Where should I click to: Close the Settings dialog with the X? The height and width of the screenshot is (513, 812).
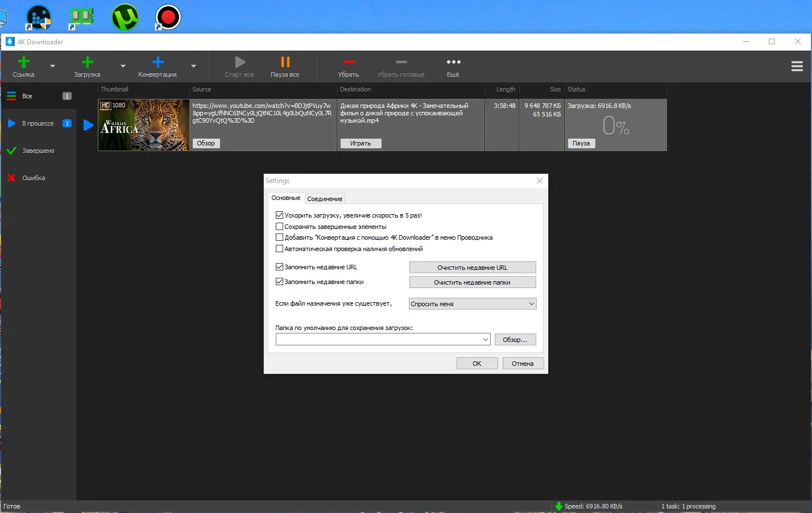point(540,181)
